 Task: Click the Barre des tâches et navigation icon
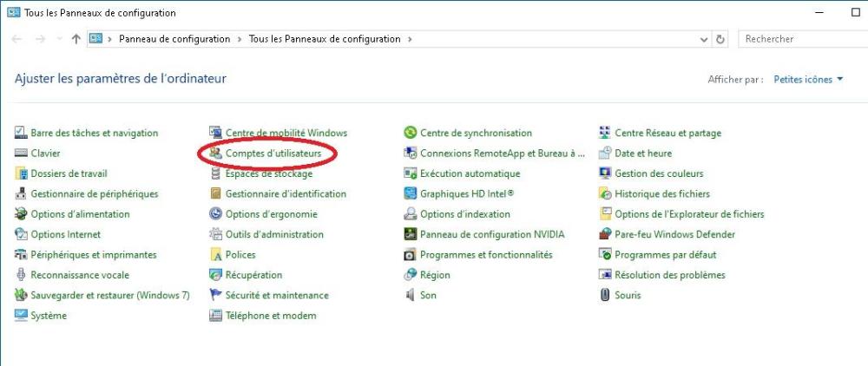pos(21,133)
